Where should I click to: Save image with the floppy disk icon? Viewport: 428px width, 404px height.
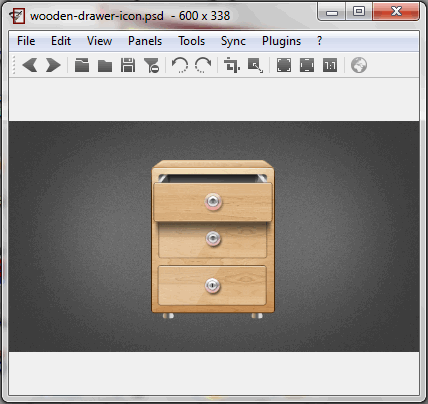[x=128, y=65]
